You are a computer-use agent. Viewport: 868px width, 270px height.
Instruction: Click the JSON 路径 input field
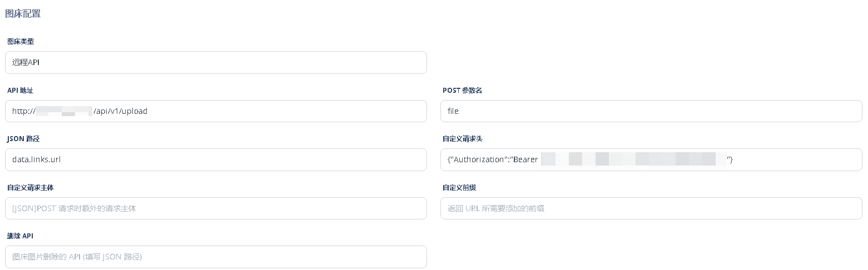[216, 160]
